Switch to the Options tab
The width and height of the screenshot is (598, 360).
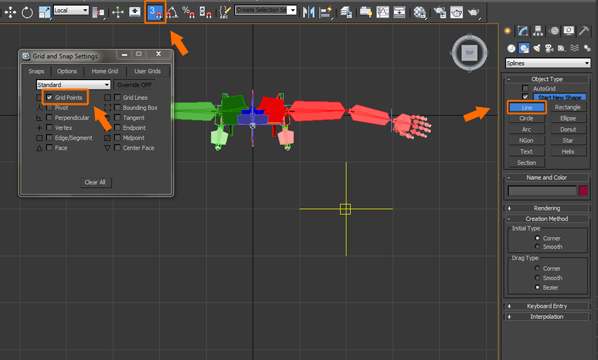tap(67, 71)
